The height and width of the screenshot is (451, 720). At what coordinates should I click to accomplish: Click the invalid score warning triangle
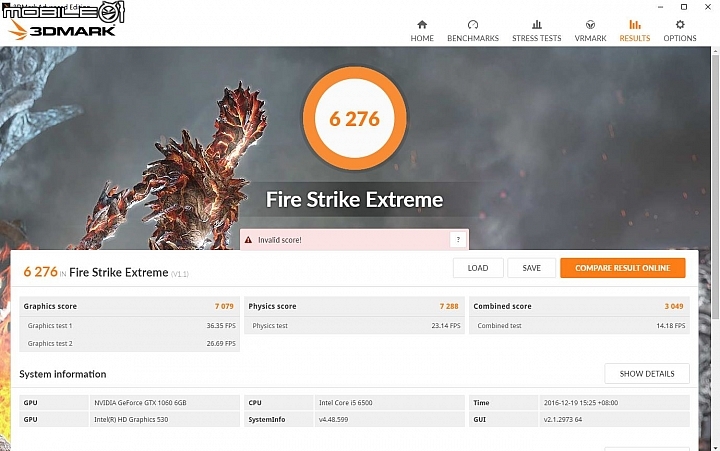point(248,240)
